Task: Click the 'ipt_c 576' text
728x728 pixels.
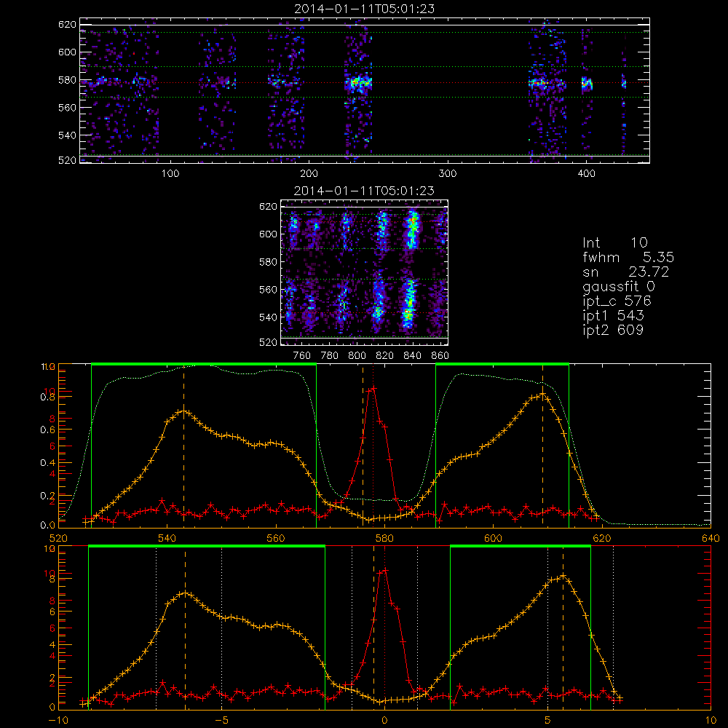Action: click(x=617, y=301)
